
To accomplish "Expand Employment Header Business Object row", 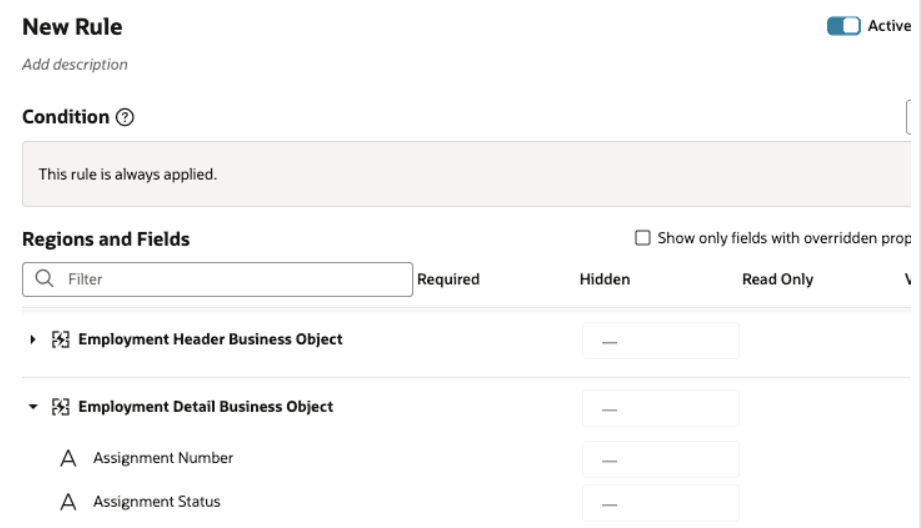I will (34, 340).
